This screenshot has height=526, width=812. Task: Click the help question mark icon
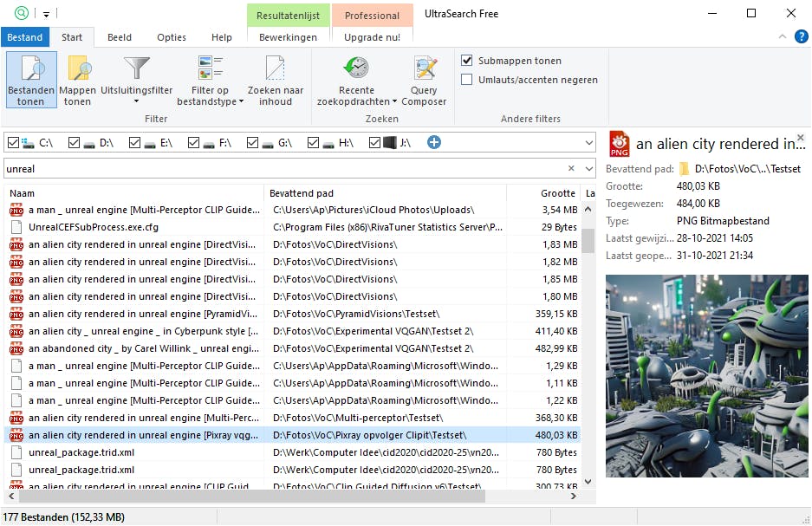click(x=801, y=36)
